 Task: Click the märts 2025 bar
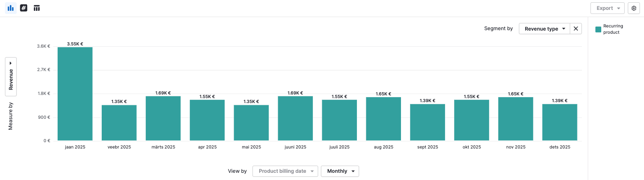coord(163,118)
